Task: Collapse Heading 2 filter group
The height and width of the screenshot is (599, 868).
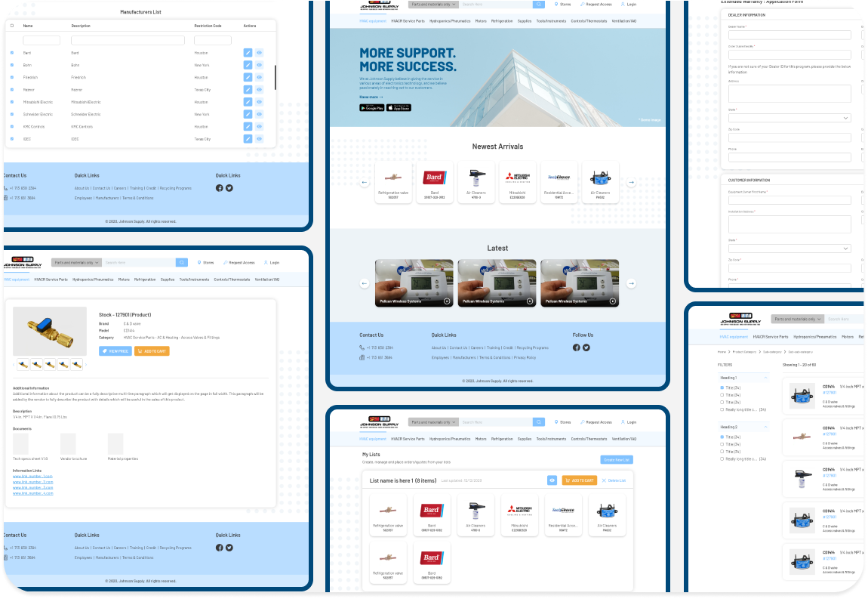Action: (765, 428)
